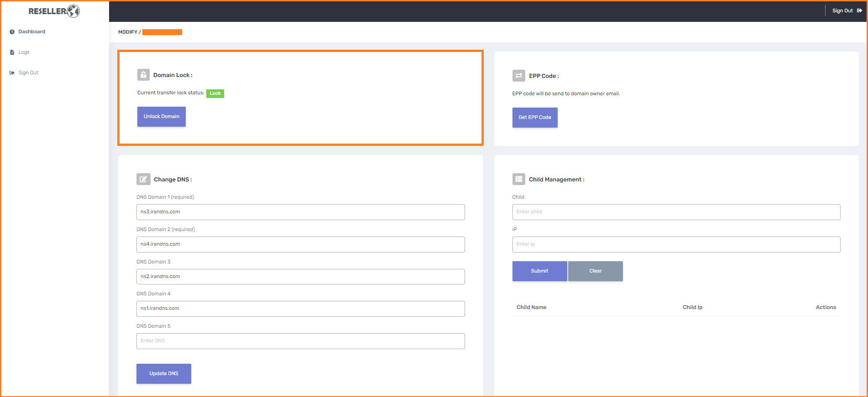Screen dimensions: 868x397
Task: Open Dashboard from the sidebar
Action: 31,32
